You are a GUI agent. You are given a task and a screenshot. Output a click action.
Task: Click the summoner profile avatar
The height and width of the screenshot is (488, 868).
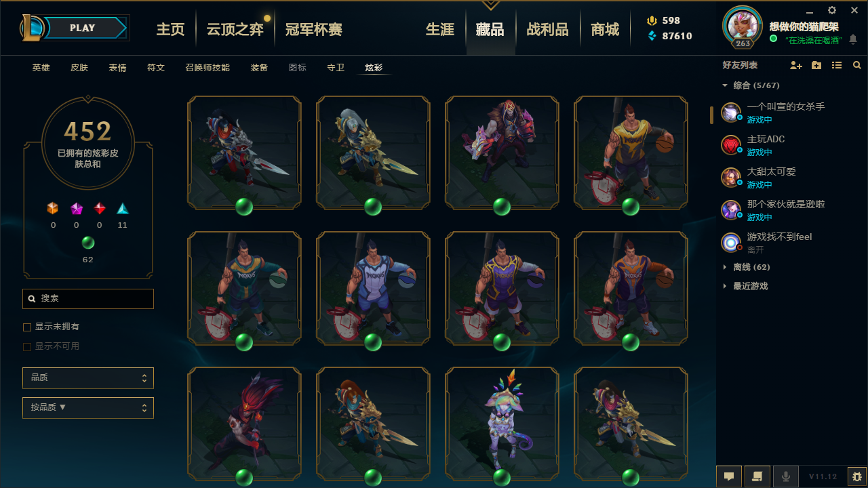[x=743, y=25]
